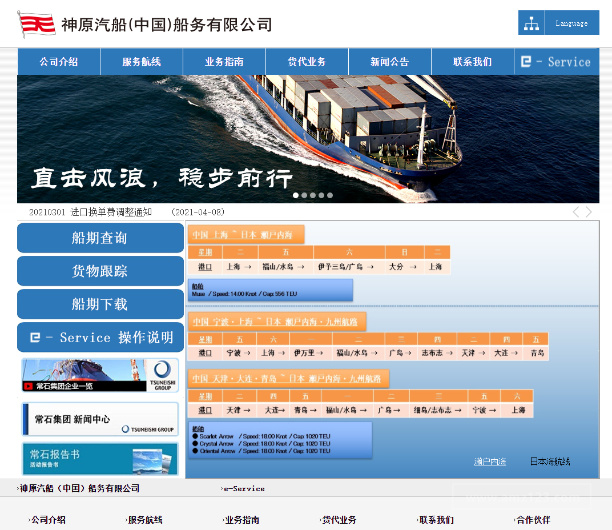Click the Oriental Arrow vessel entry

click(262, 451)
